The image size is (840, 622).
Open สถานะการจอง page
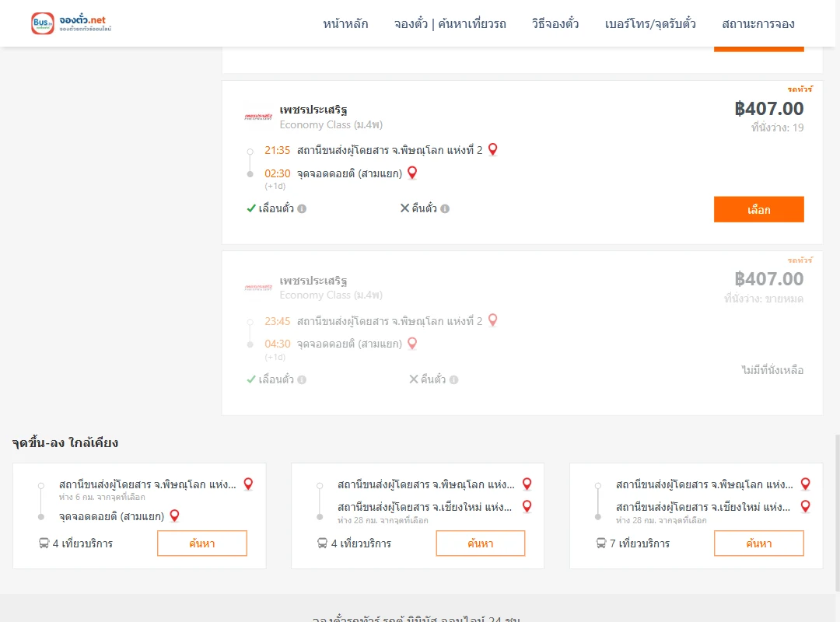click(x=758, y=23)
